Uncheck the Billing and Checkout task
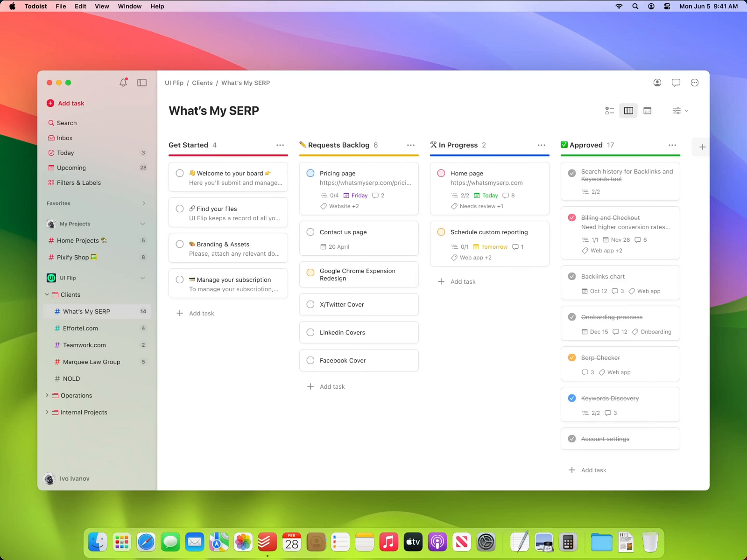The width and height of the screenshot is (747, 560). [x=572, y=217]
